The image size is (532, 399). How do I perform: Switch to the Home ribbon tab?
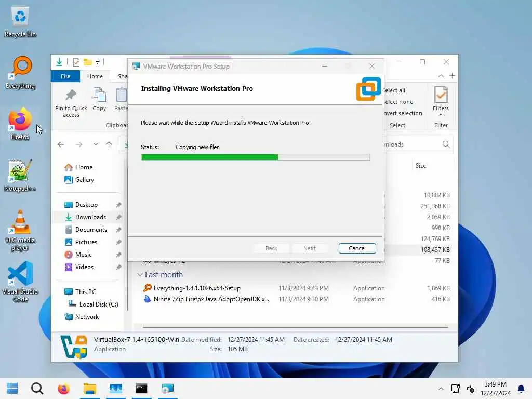[x=95, y=76]
